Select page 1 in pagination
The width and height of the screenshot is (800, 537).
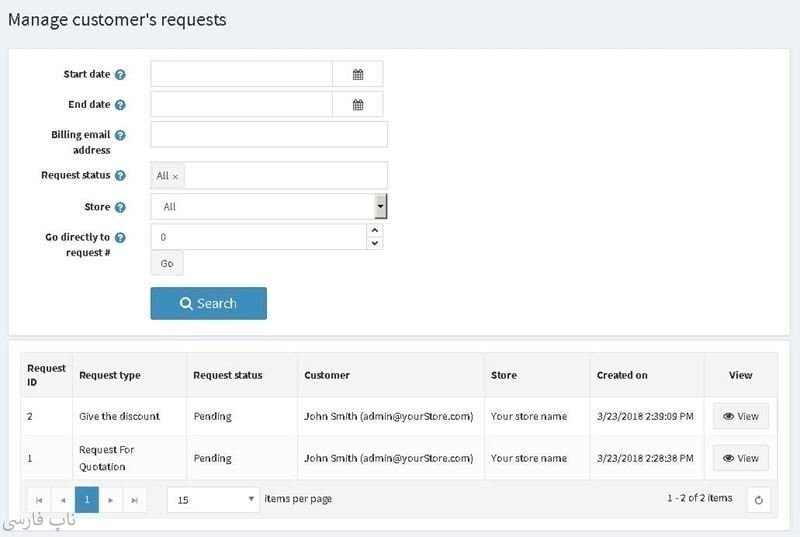87,499
